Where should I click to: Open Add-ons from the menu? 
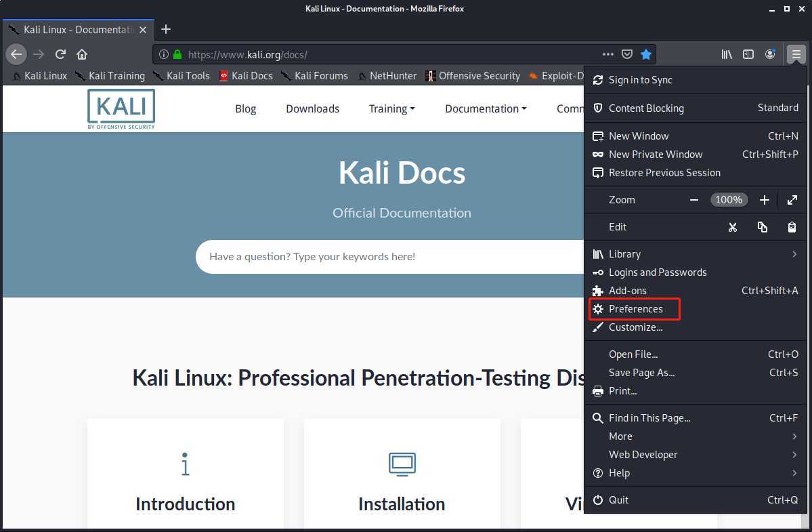(695, 291)
